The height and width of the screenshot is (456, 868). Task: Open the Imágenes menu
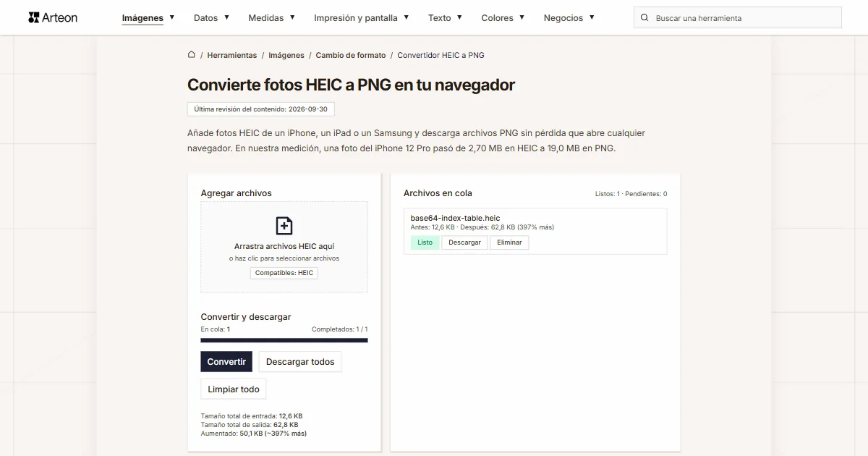[x=148, y=17]
